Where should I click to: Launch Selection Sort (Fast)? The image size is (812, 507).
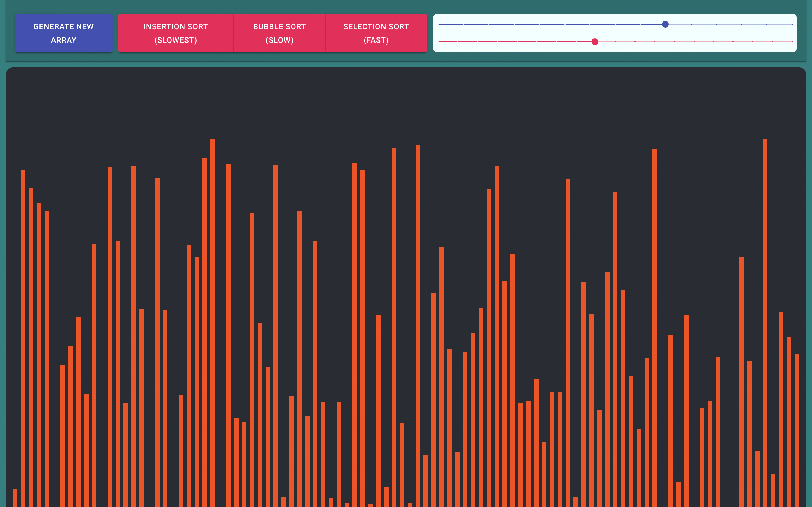[x=376, y=33]
